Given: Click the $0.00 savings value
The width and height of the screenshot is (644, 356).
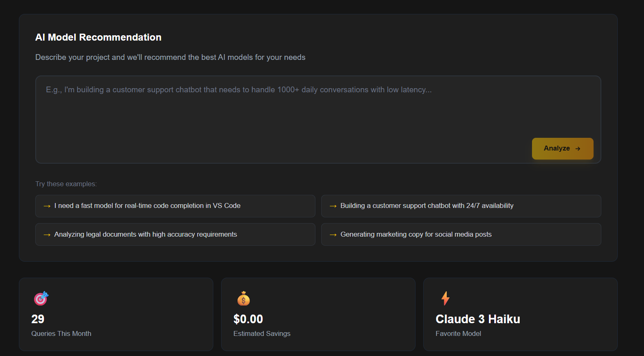Looking at the screenshot, I should click(x=248, y=319).
